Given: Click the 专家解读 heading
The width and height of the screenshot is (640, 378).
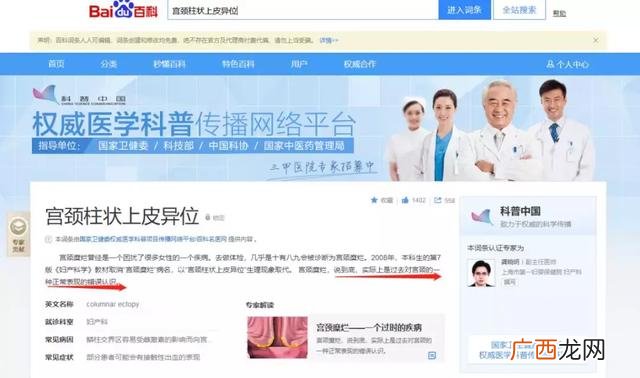Looking at the screenshot, I should point(260,305).
